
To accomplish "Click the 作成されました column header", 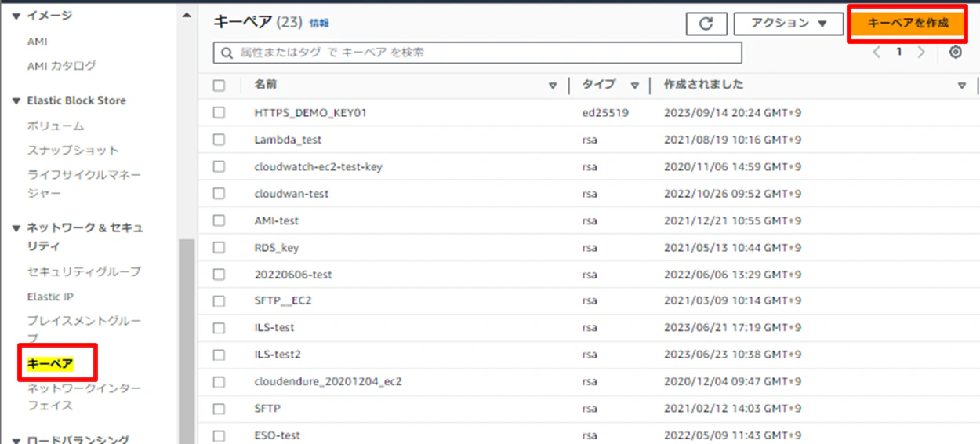I will [703, 85].
